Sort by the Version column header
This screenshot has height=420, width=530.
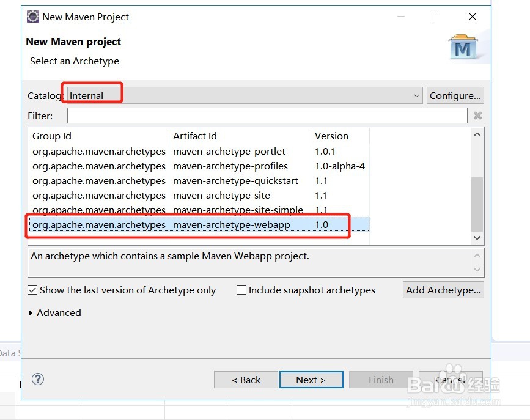point(338,136)
